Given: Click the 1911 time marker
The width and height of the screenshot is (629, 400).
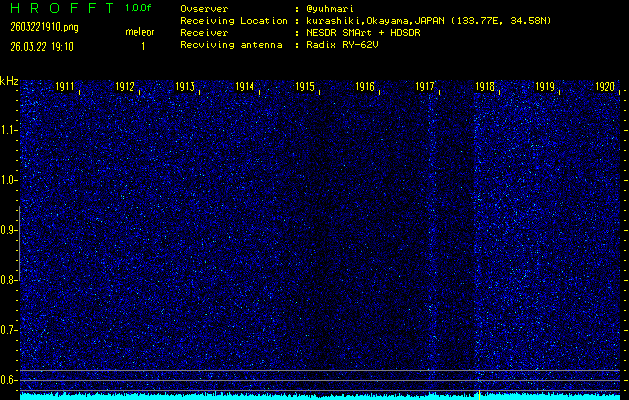Looking at the screenshot, I should click(65, 87).
